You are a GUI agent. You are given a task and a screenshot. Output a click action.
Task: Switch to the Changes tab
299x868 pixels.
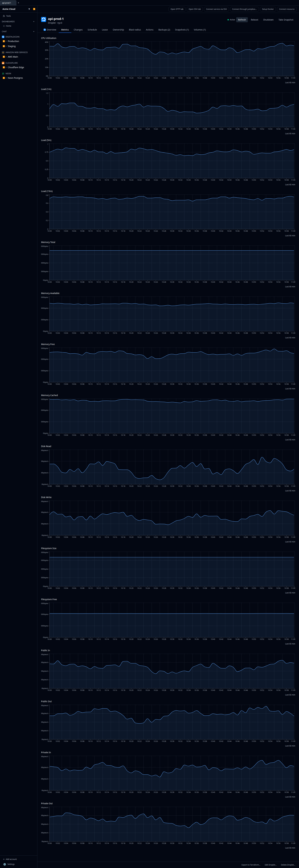[78, 30]
